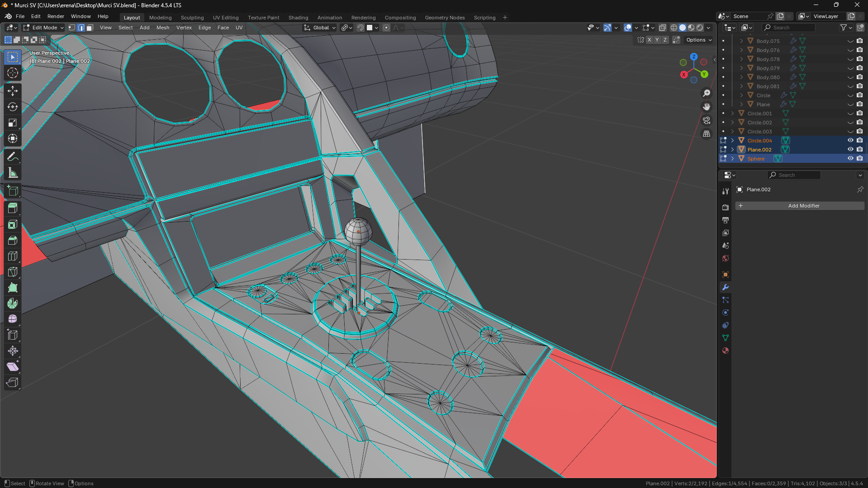Open the Edit Mode dropdown
Screen dimensions: 868x488
click(x=43, y=28)
